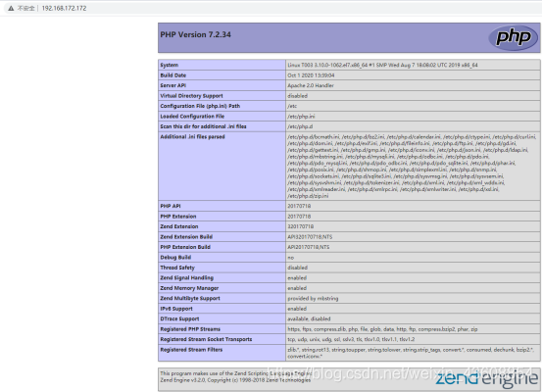543x392 pixels.
Task: Click the Loaded Configuration File label
Action: tap(192, 117)
